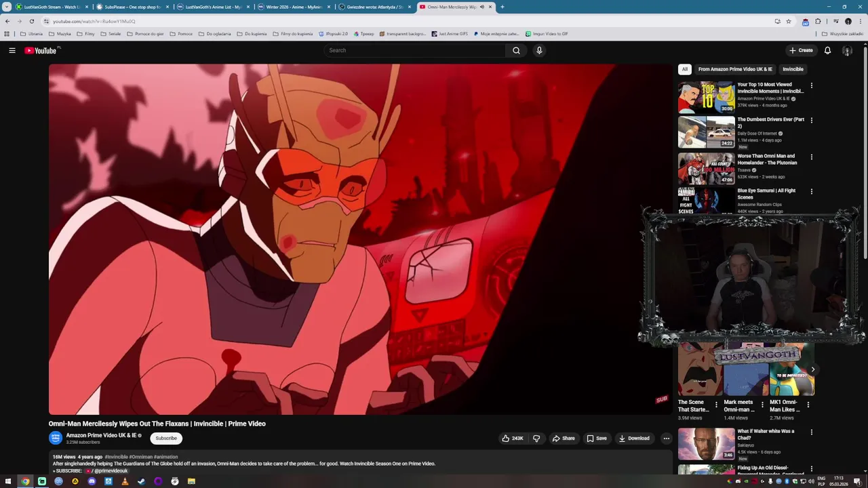Dislike the video with thumbs down
The width and height of the screenshot is (868, 488).
536,439
